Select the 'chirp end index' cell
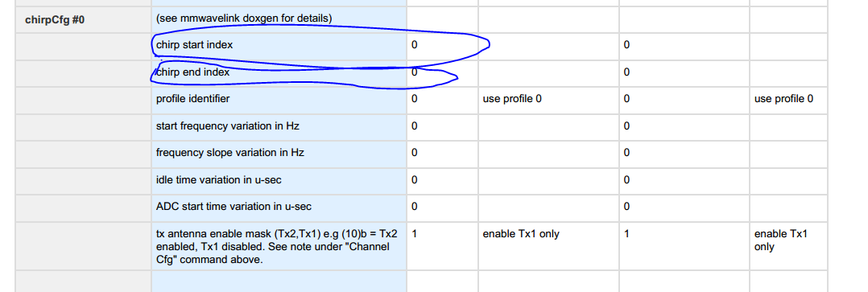Screen dimensions: 868x292 click(x=279, y=73)
